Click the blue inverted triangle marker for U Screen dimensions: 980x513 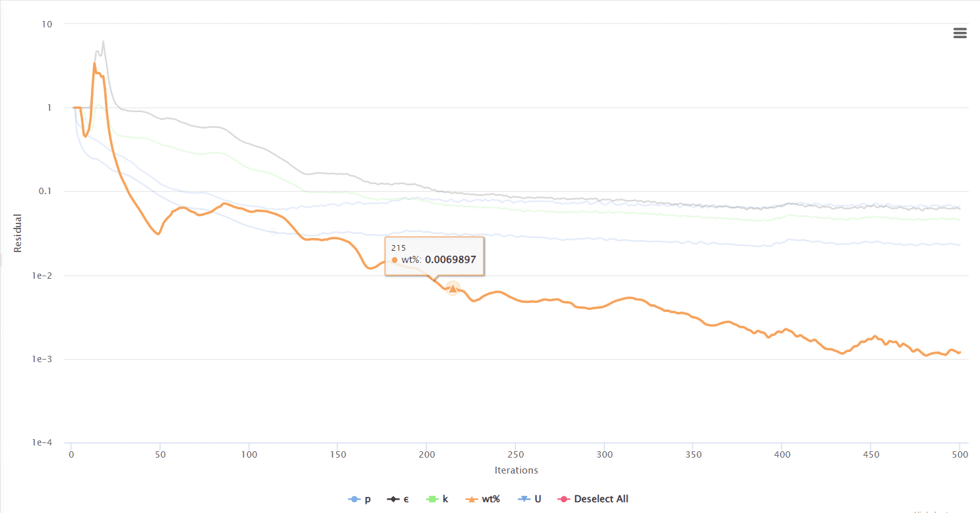click(523, 499)
